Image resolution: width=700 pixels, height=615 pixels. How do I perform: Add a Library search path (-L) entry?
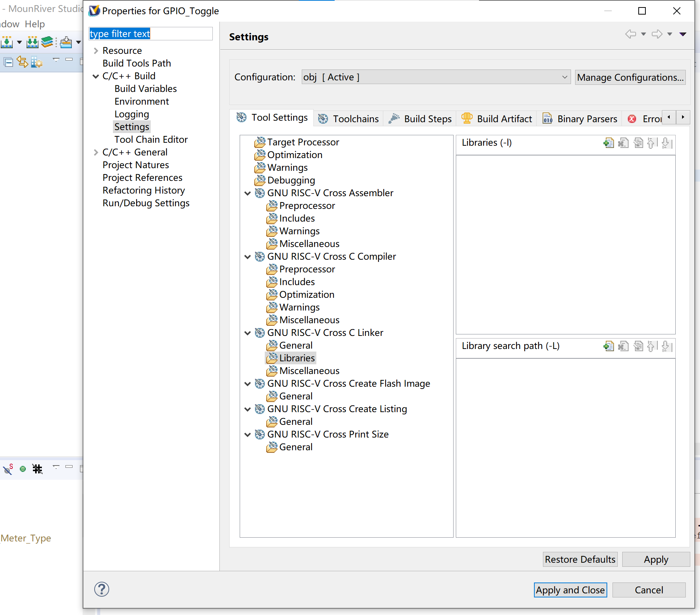tap(609, 346)
